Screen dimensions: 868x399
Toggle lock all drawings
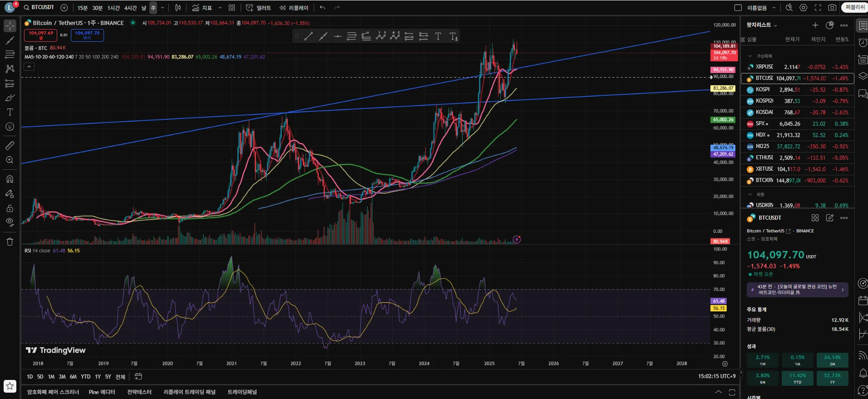(x=10, y=208)
